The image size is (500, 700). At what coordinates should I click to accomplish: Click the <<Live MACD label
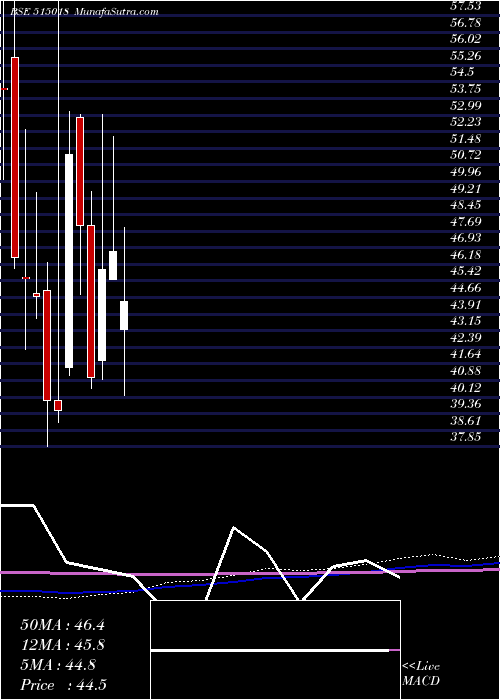421,674
